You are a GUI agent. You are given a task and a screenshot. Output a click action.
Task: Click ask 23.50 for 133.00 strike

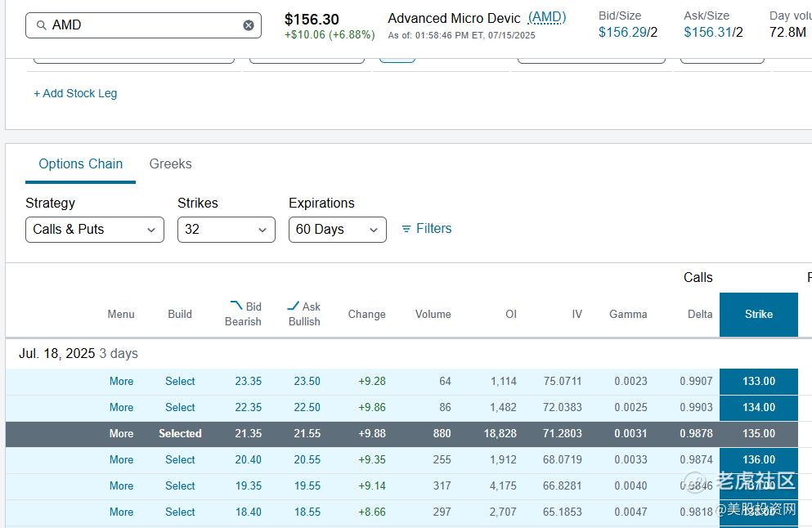(307, 382)
